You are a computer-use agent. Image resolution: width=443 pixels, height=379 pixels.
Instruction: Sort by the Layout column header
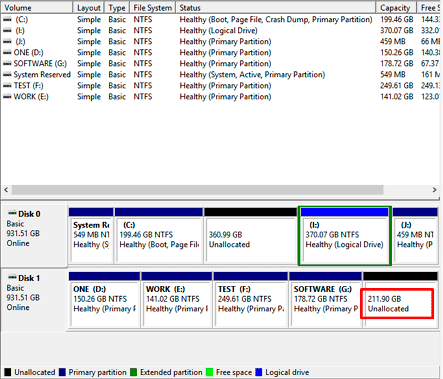coord(88,7)
